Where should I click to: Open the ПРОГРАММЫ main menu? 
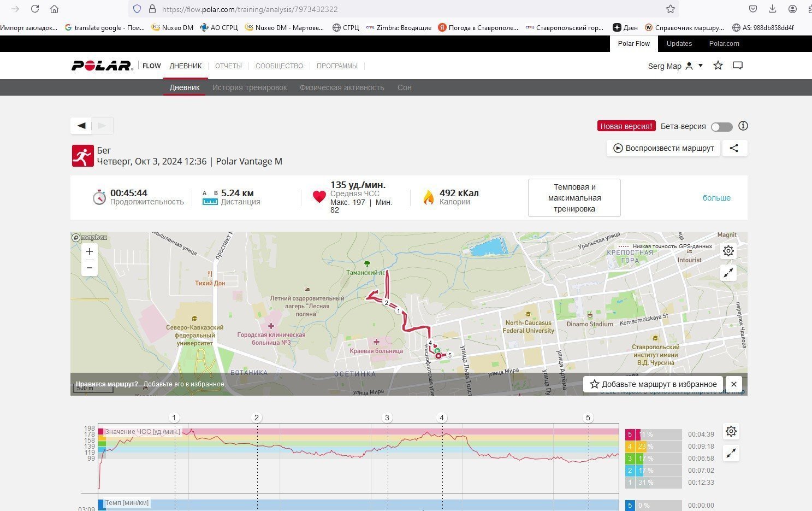337,66
